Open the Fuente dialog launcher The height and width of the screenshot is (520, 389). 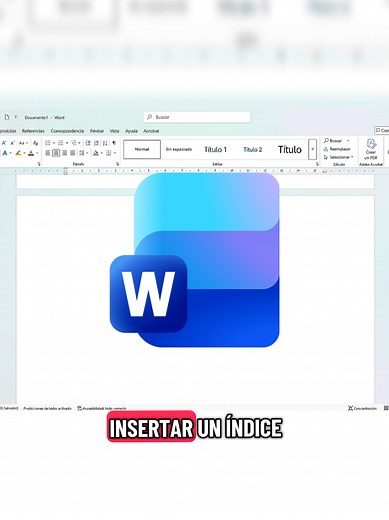click(39, 164)
